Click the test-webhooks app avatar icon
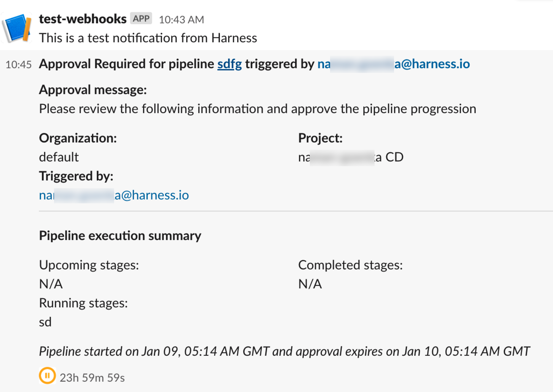The image size is (553, 392). coord(16,28)
